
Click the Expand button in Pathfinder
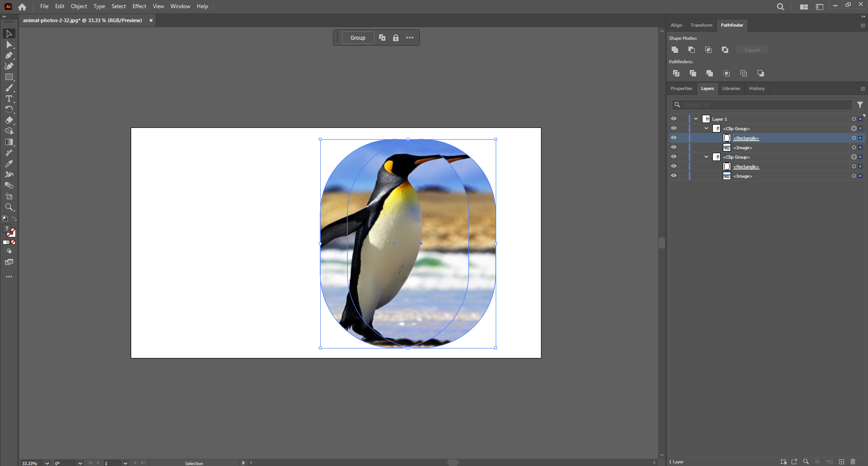(752, 50)
